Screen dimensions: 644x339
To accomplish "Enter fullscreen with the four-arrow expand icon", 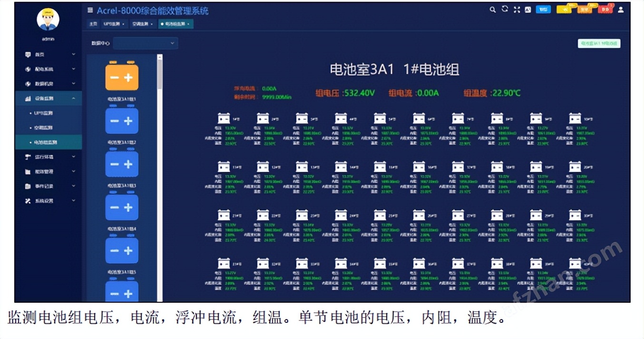I will [x=517, y=10].
